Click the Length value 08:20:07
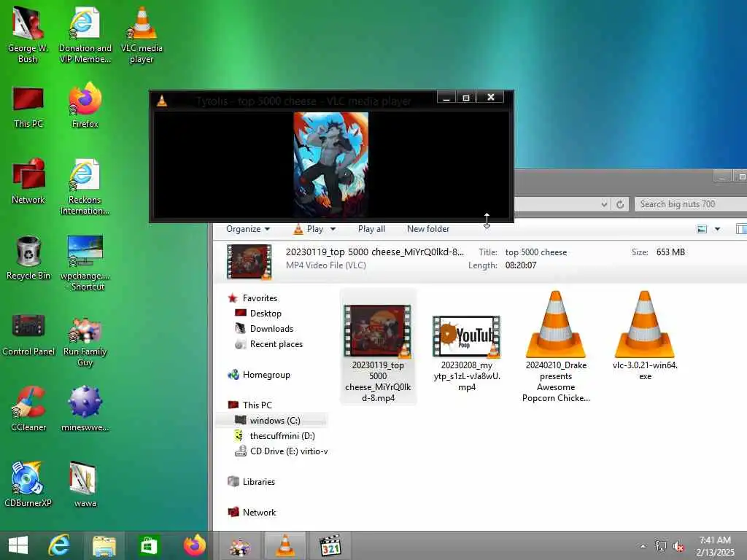747x560 pixels. click(x=521, y=265)
